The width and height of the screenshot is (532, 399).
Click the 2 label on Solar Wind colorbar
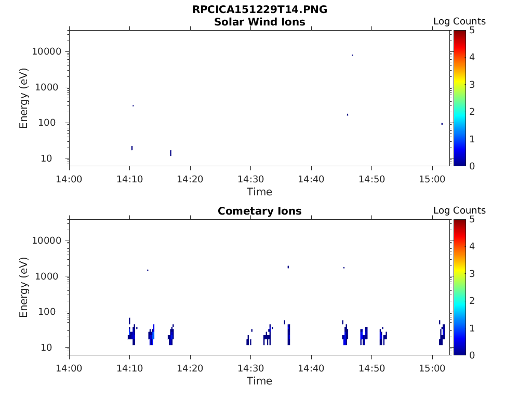(472, 112)
